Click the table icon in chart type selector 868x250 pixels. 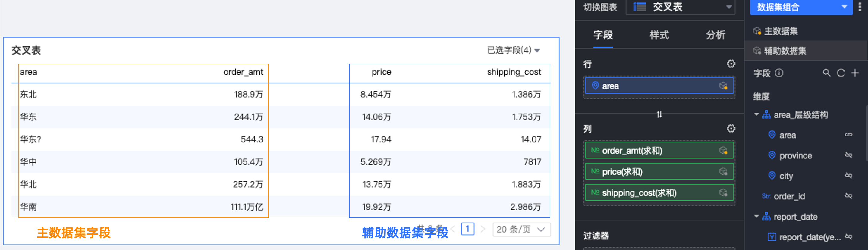click(x=640, y=7)
